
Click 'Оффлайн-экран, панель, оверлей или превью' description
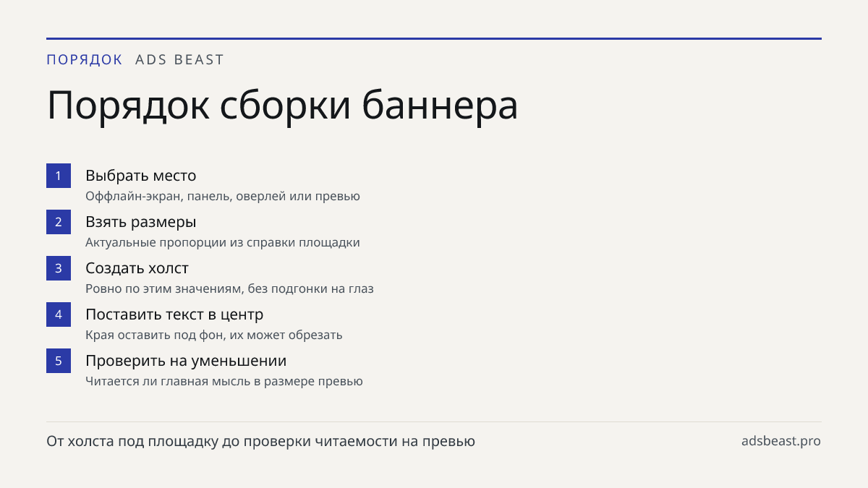point(223,196)
